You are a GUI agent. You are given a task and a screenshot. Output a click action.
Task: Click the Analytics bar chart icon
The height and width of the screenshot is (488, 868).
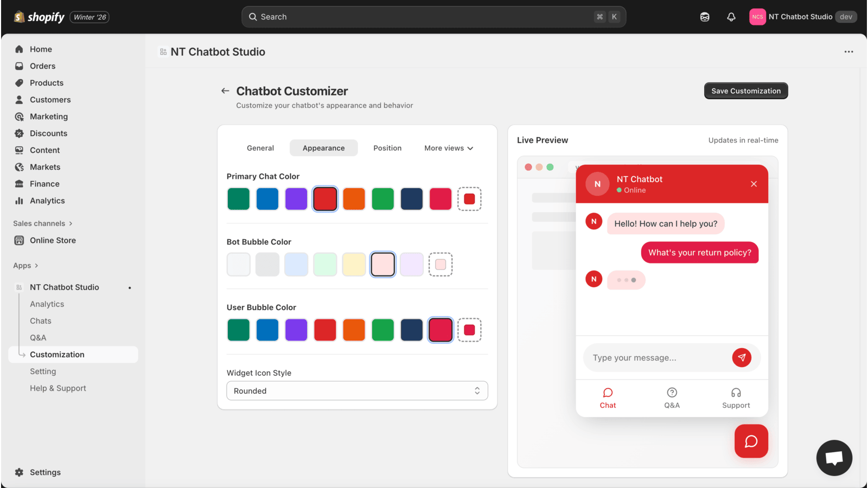[x=19, y=201]
